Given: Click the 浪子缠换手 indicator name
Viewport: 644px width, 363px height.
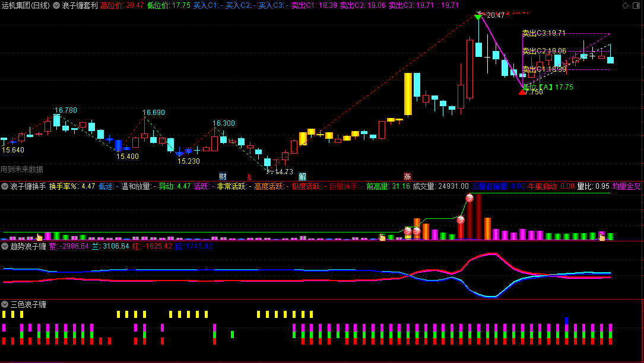Looking at the screenshot, I should click(28, 186).
